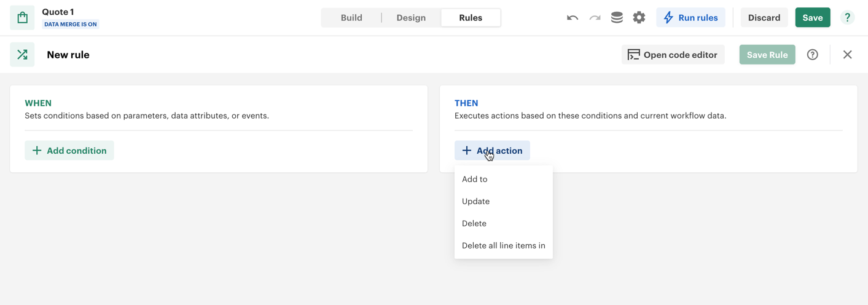Click the Add condition button
The width and height of the screenshot is (868, 305).
[69, 151]
